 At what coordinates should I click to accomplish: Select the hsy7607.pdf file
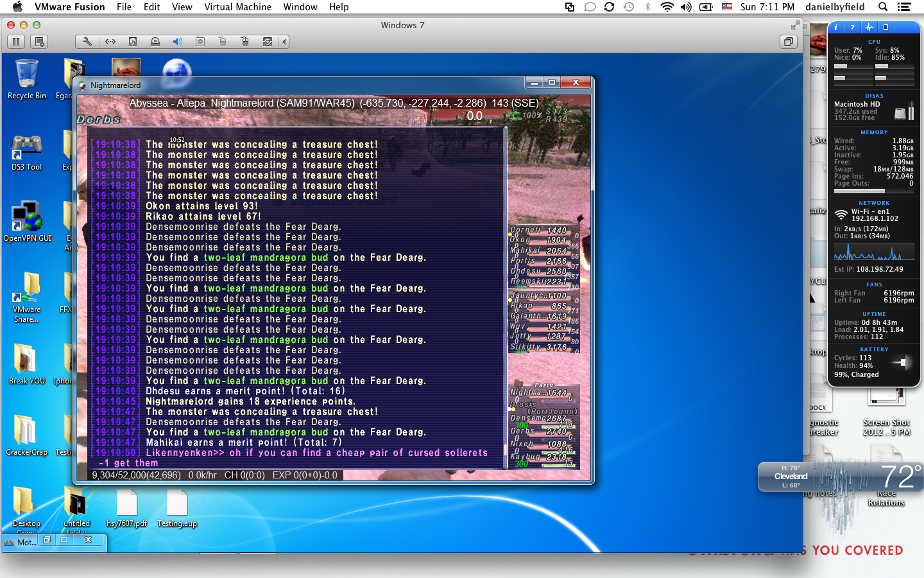pyautogui.click(x=126, y=507)
